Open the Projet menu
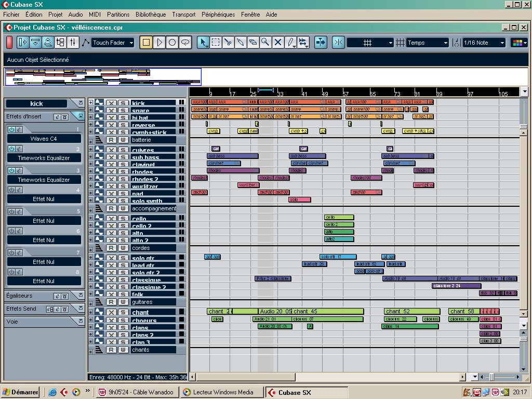 click(x=55, y=14)
